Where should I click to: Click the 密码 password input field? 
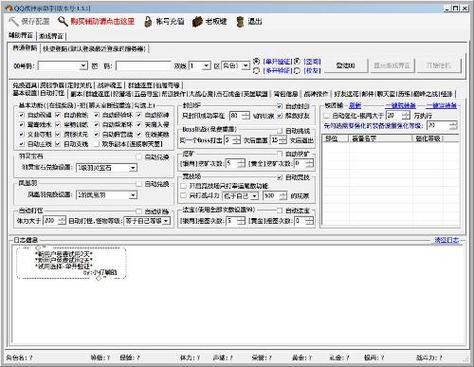point(143,66)
